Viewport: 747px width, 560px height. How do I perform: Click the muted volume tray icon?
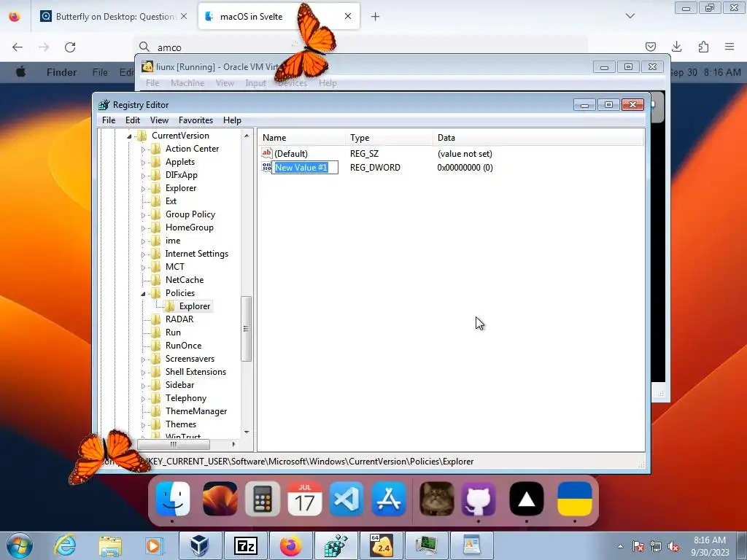coord(673,547)
